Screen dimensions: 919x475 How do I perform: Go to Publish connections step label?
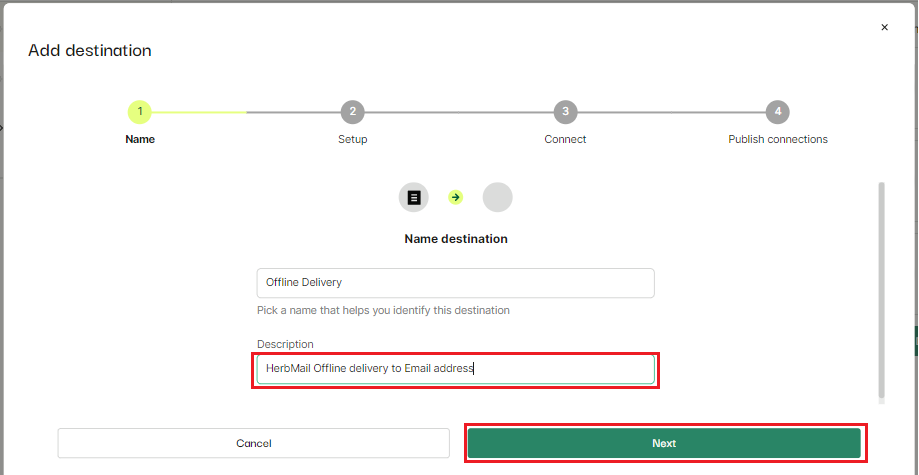778,140
